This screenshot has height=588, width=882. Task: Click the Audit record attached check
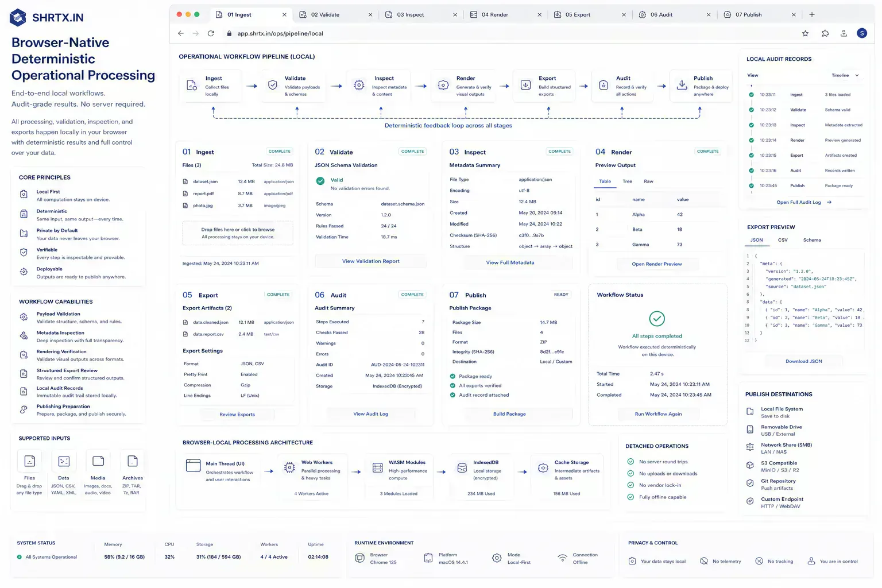452,394
